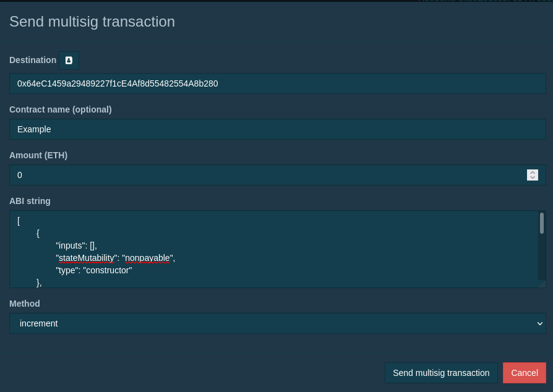Click the Destination address input field
Image resolution: width=553 pixels, height=392 pixels.
coord(277,83)
